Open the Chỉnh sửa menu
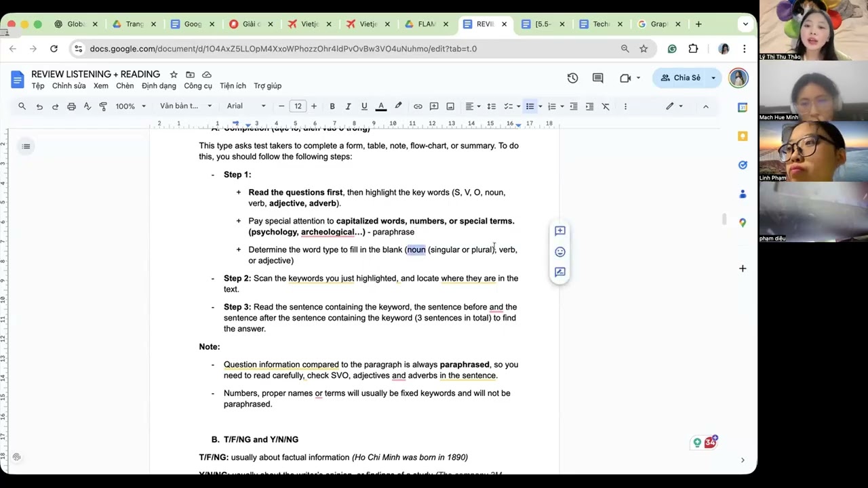Screen dimensions: 868x488 [x=69, y=86]
